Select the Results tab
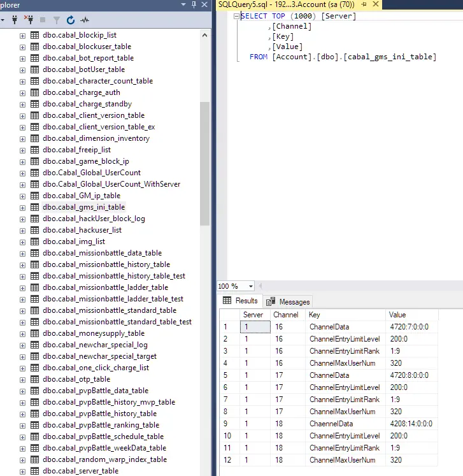 pyautogui.click(x=240, y=301)
